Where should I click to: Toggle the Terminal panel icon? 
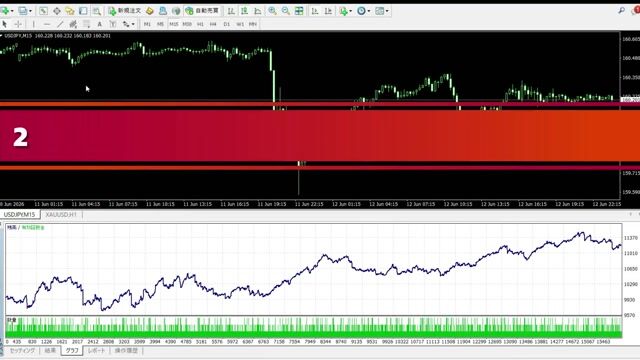pos(83,11)
